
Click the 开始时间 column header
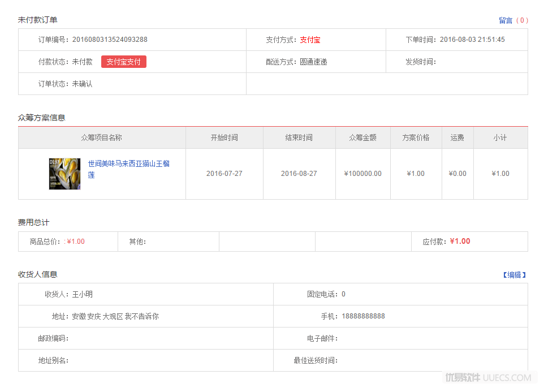point(224,137)
